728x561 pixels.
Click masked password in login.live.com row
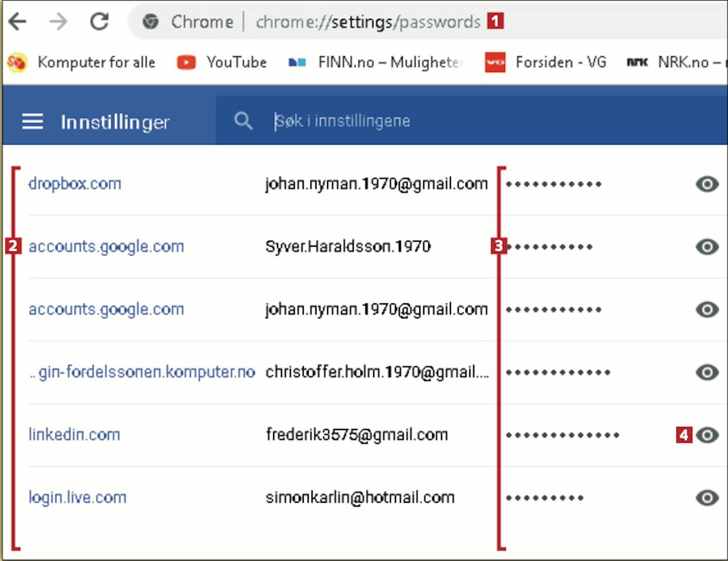(x=545, y=498)
